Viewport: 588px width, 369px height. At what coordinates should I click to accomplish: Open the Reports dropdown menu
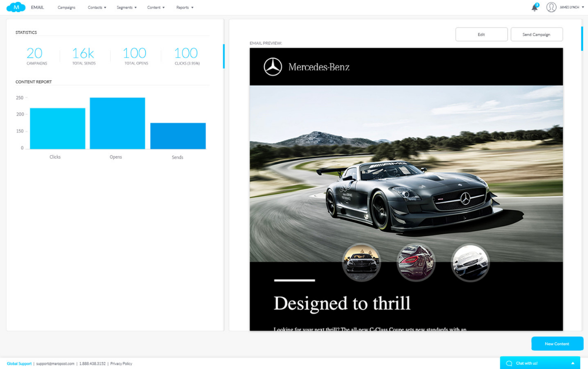click(x=184, y=8)
